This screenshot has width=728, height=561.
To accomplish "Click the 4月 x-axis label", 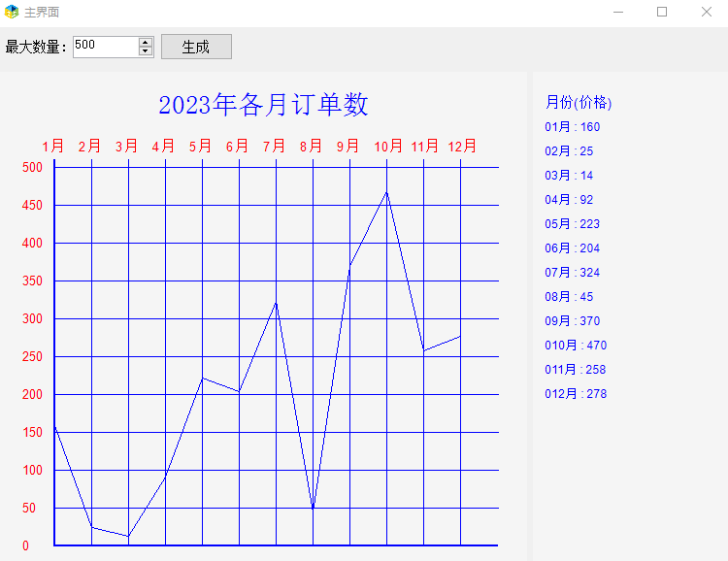I will click(163, 147).
